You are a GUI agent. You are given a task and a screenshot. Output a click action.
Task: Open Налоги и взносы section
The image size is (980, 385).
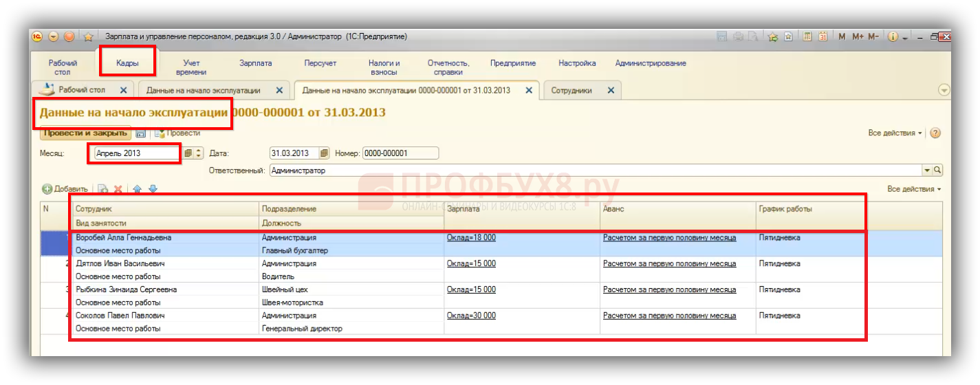(x=384, y=67)
